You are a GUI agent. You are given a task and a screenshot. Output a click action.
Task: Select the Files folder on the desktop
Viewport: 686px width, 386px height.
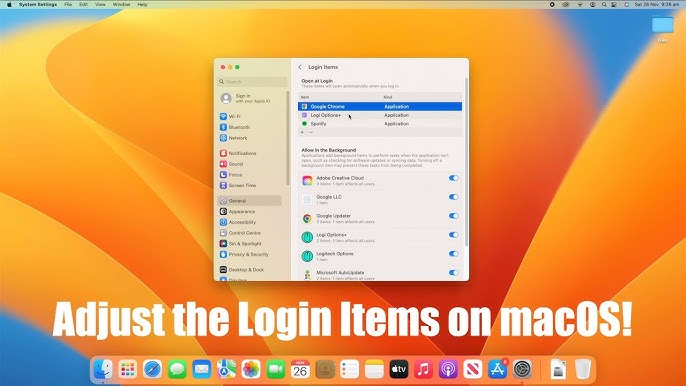click(x=662, y=29)
